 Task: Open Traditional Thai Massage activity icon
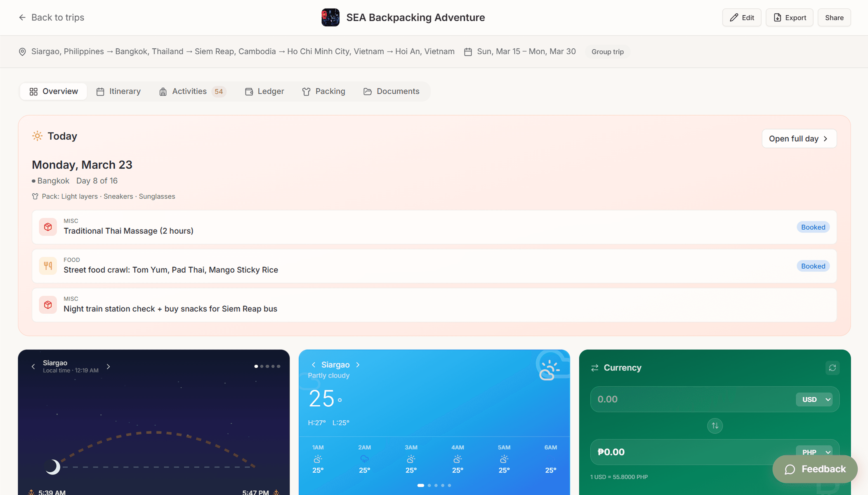[x=48, y=227]
